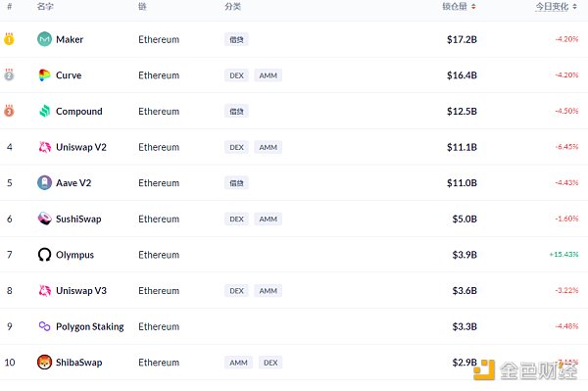The width and height of the screenshot is (588, 391).
Task: Click the Aave V2 ghost icon
Action: (44, 183)
